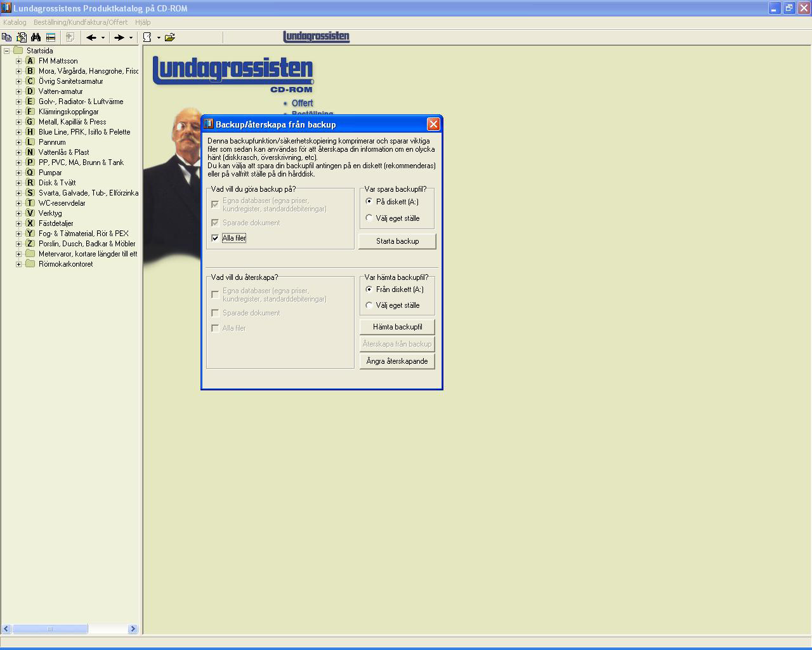Screen dimensions: 812x650
Task: Click the edit document toolbar icon
Action: 22,37
